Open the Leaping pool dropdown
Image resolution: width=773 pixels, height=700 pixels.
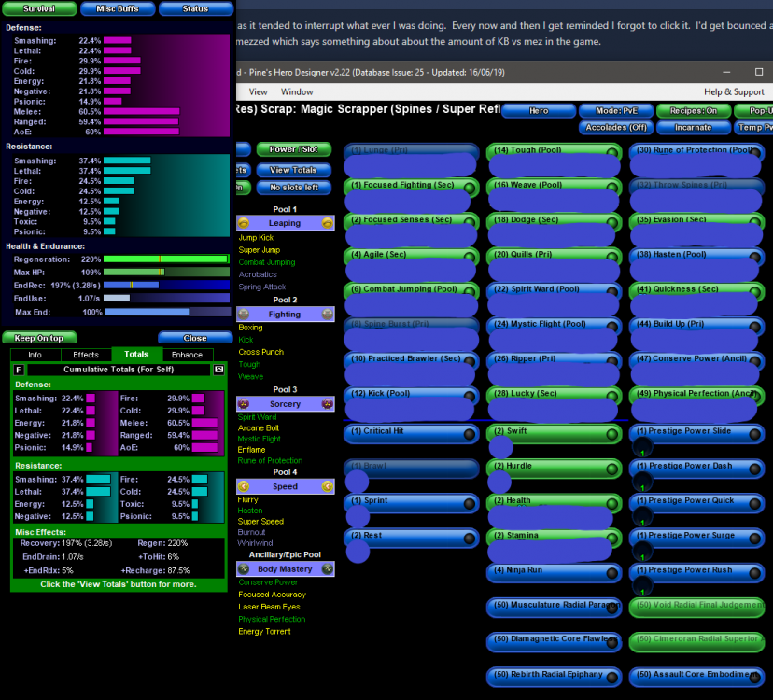coord(285,223)
